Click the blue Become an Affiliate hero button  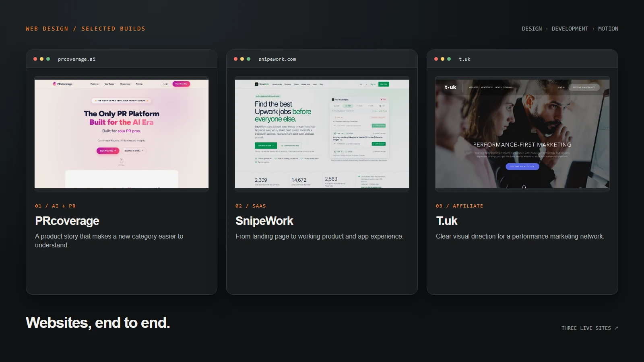(x=522, y=167)
